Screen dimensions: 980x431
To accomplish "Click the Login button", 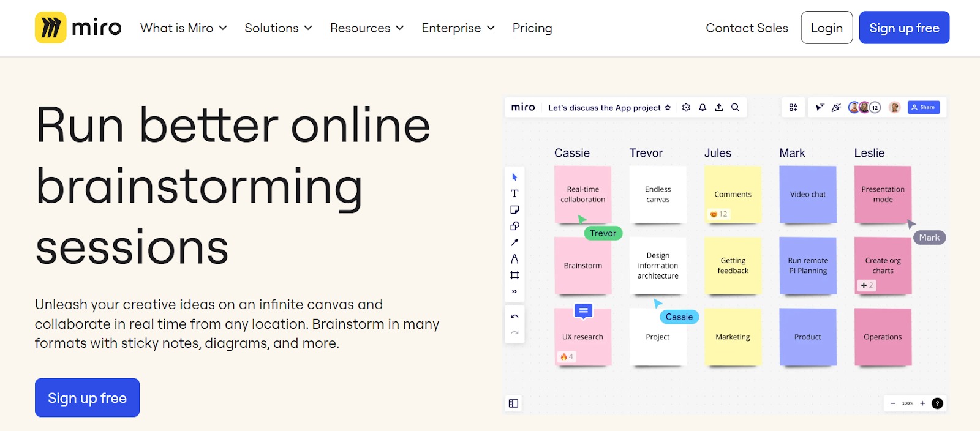I will [826, 28].
